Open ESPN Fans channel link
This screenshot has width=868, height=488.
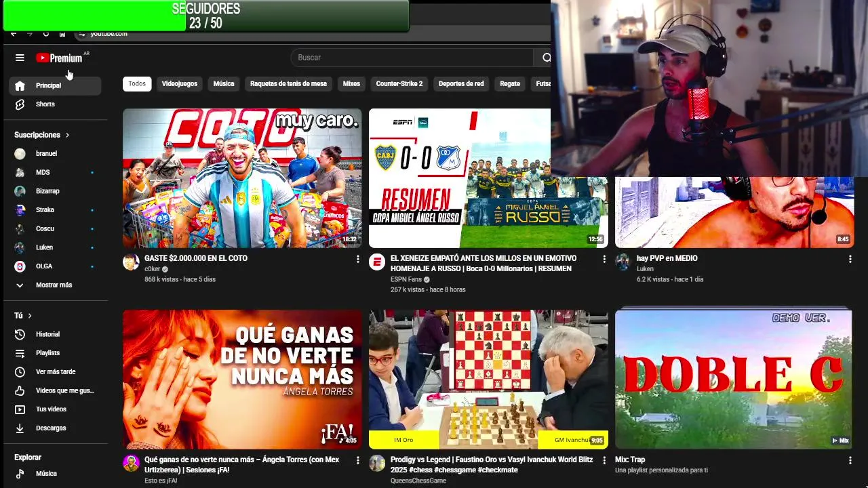pyautogui.click(x=406, y=279)
